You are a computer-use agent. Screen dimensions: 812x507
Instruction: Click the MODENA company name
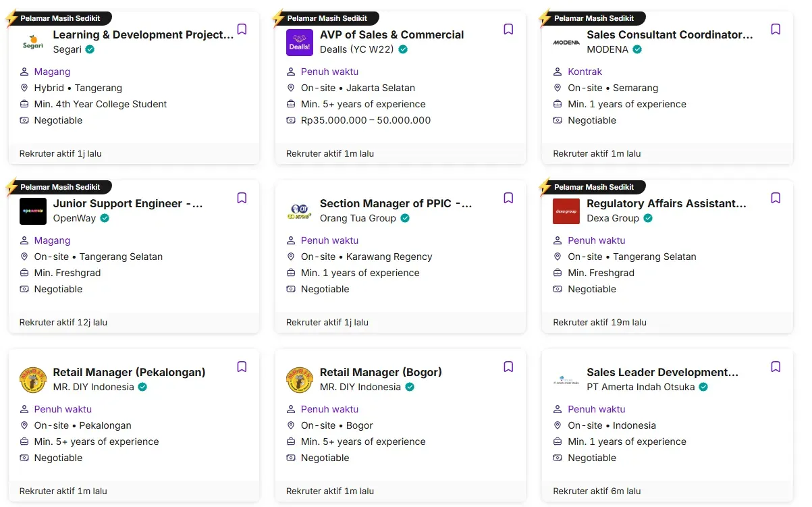tap(607, 49)
